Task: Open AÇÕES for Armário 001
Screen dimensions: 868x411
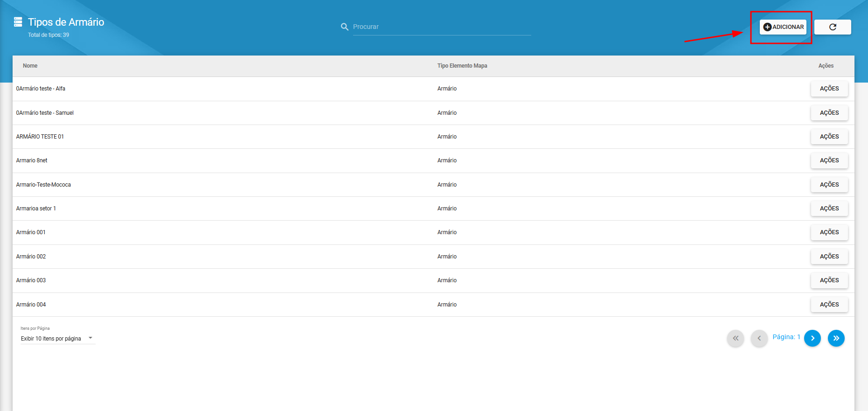Action: [x=829, y=232]
